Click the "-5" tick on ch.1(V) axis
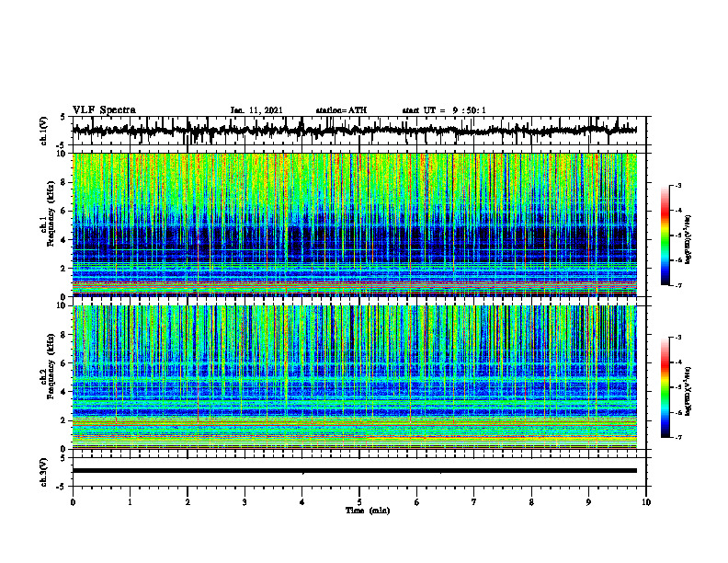The height and width of the screenshot is (563, 728). click(62, 145)
